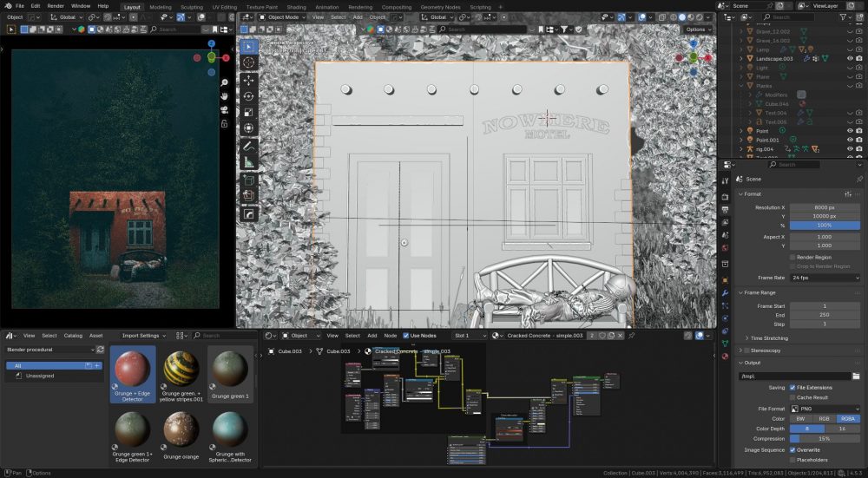Toggle camera view icon in left viewport
Screen dimensions: 868x478
[x=224, y=110]
